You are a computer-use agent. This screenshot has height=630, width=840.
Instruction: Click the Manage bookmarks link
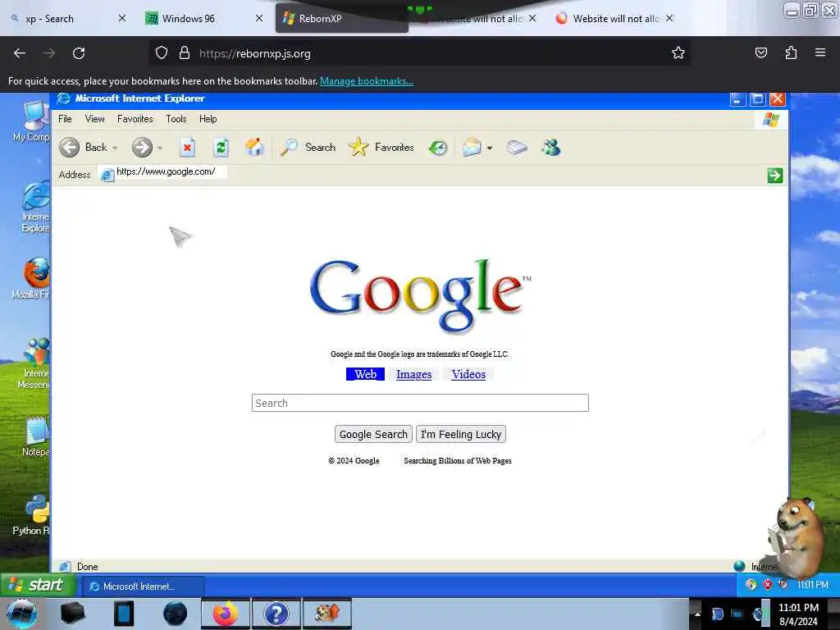pos(367,81)
